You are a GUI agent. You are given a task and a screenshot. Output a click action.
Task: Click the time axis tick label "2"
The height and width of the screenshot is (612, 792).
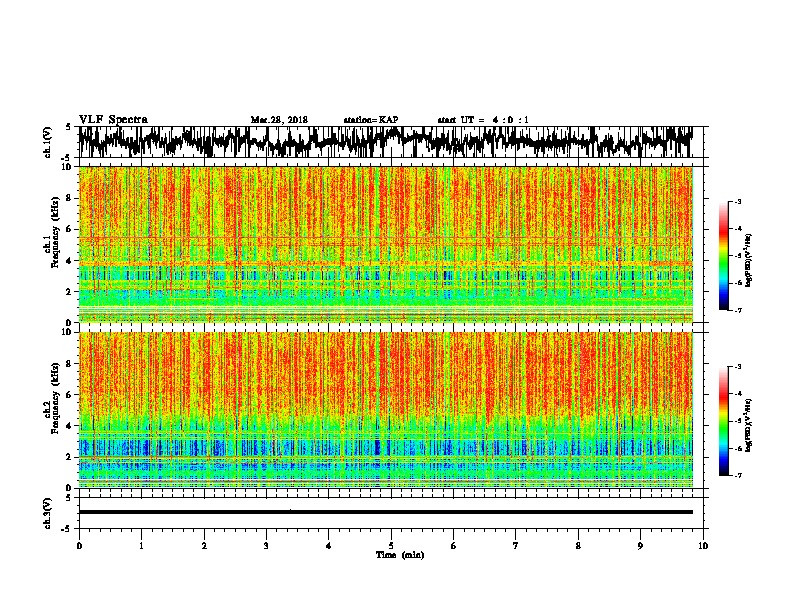(204, 546)
